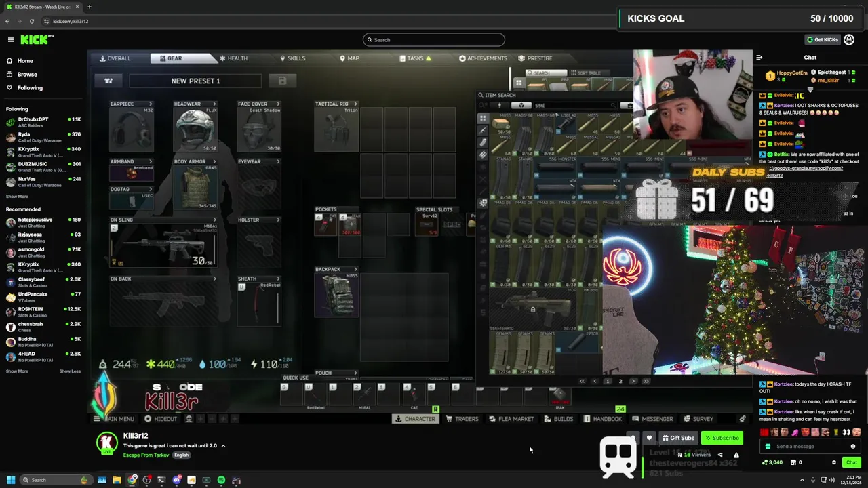Click the Get KICKs button
This screenshot has width=868, height=488.
[823, 39]
